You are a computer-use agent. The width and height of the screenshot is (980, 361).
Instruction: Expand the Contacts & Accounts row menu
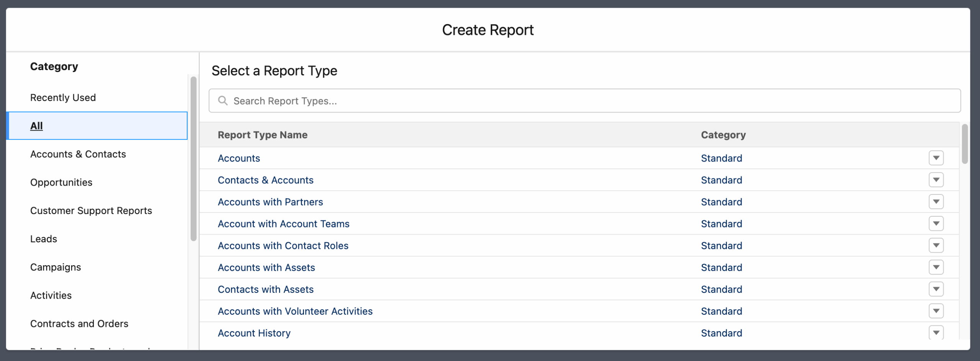(x=936, y=180)
